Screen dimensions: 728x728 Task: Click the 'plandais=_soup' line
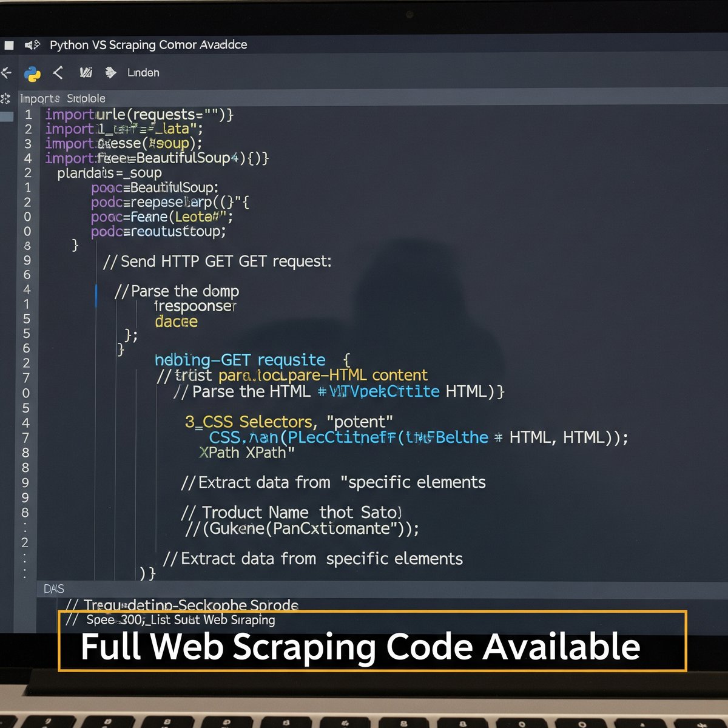tap(109, 174)
